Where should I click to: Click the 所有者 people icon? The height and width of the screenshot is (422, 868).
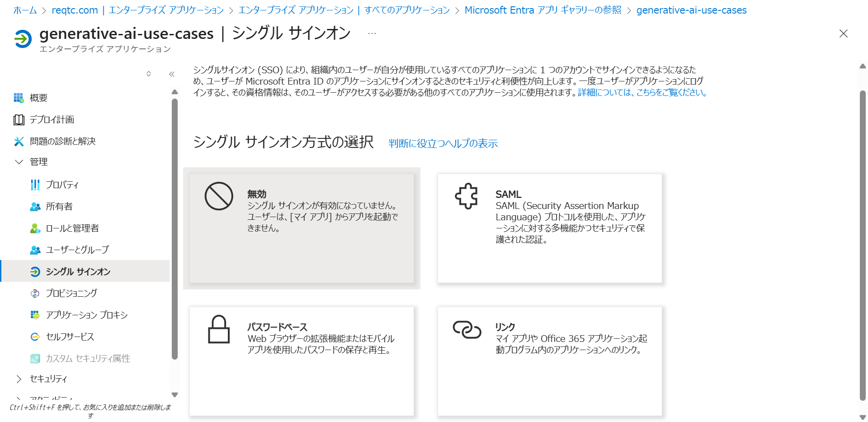click(35, 207)
